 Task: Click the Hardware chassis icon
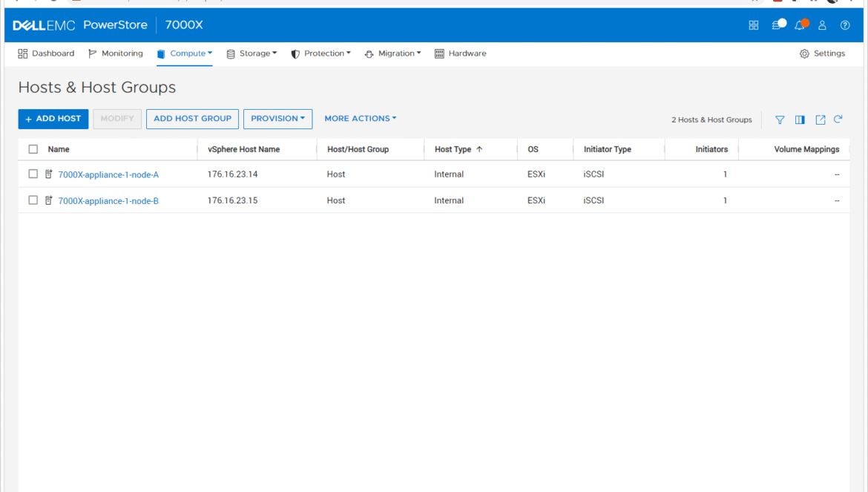click(439, 53)
